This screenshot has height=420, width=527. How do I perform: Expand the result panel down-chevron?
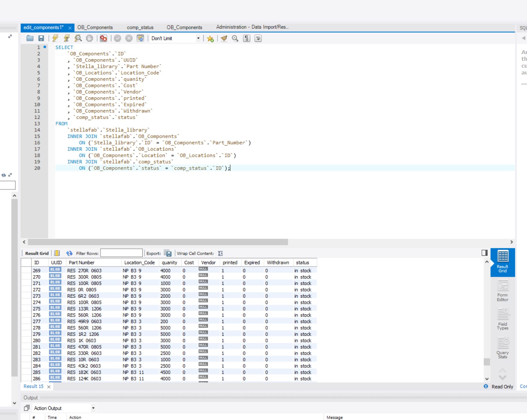[503, 378]
